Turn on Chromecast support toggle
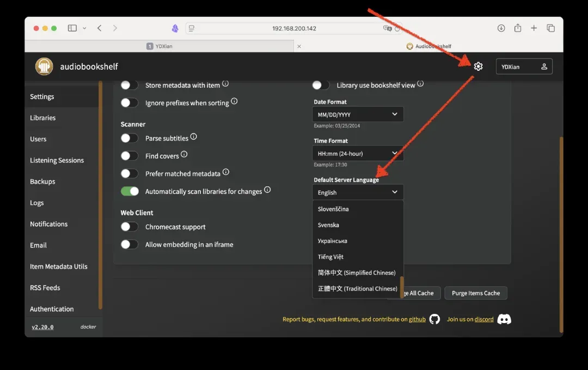Viewport: 588px width, 370px height. coord(130,227)
